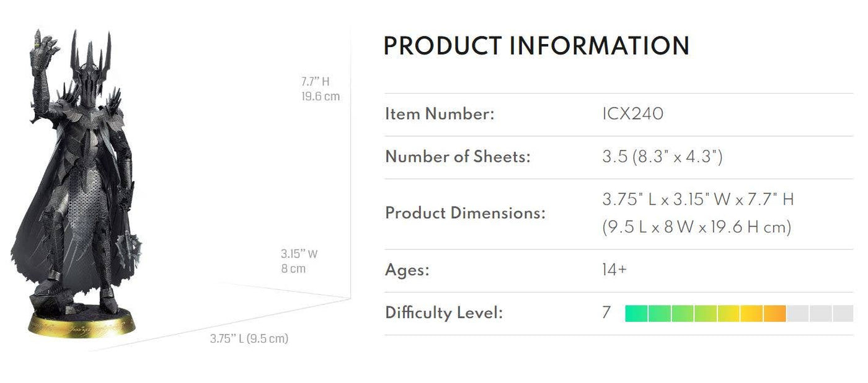Click the Product Dimensions label
The image size is (868, 383).
(465, 213)
